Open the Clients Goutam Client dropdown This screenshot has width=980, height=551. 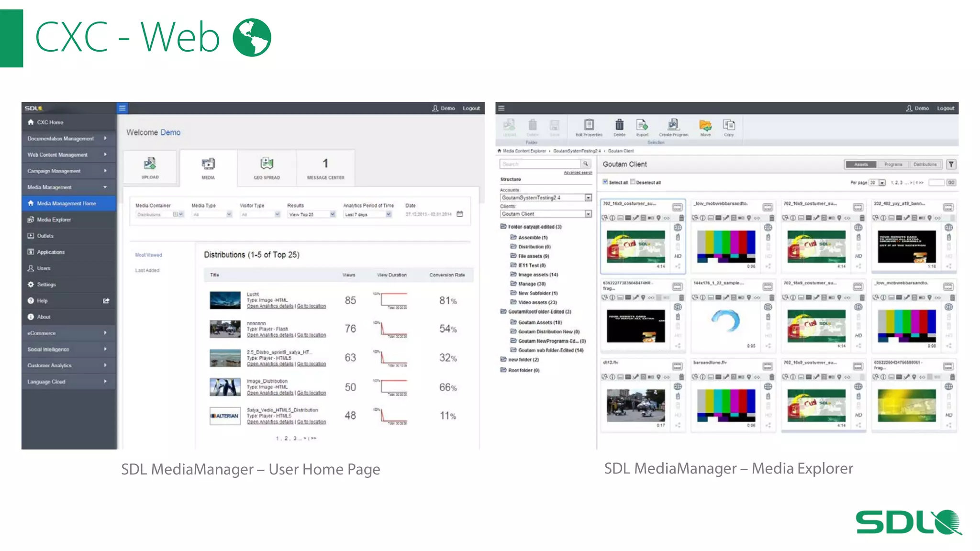546,214
